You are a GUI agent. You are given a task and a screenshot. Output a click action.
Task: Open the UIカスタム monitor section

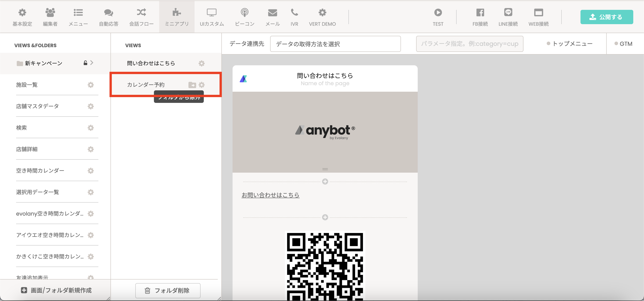coord(212,17)
